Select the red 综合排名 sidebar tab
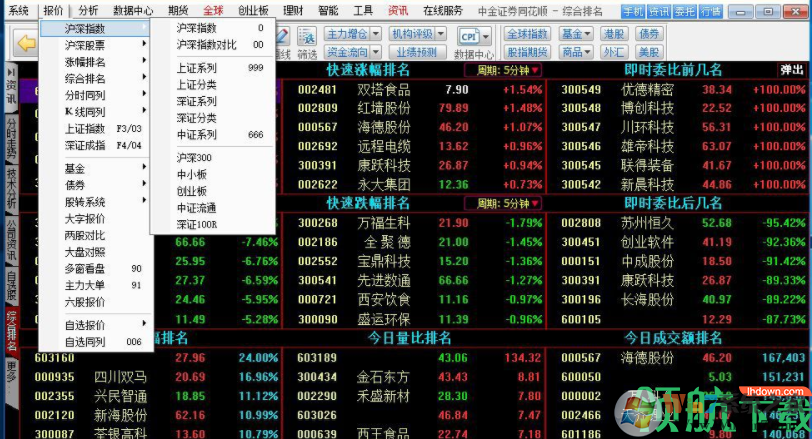The width and height of the screenshot is (812, 439). coord(11,331)
